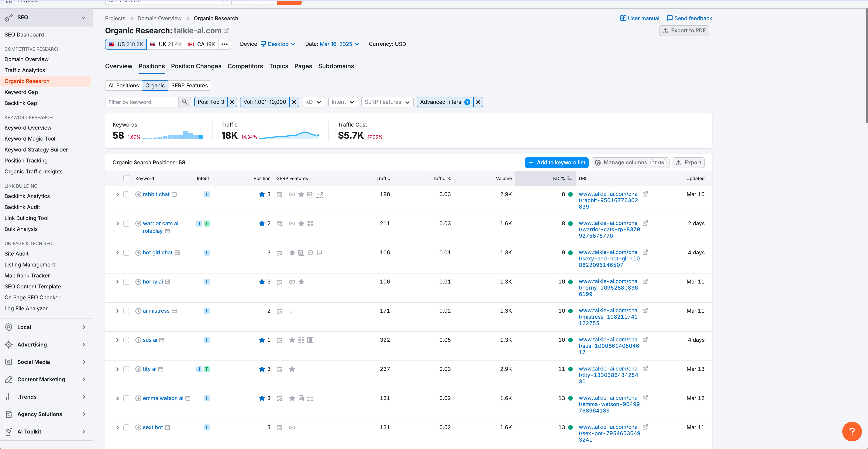
Task: Switch to the Position Changes tab
Action: (x=196, y=66)
